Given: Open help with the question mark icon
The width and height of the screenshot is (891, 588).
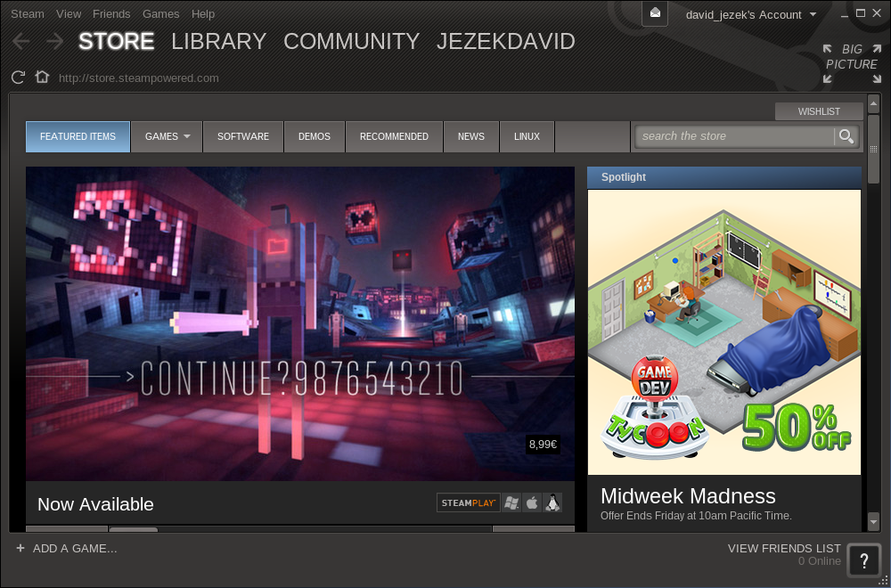Looking at the screenshot, I should click(863, 560).
